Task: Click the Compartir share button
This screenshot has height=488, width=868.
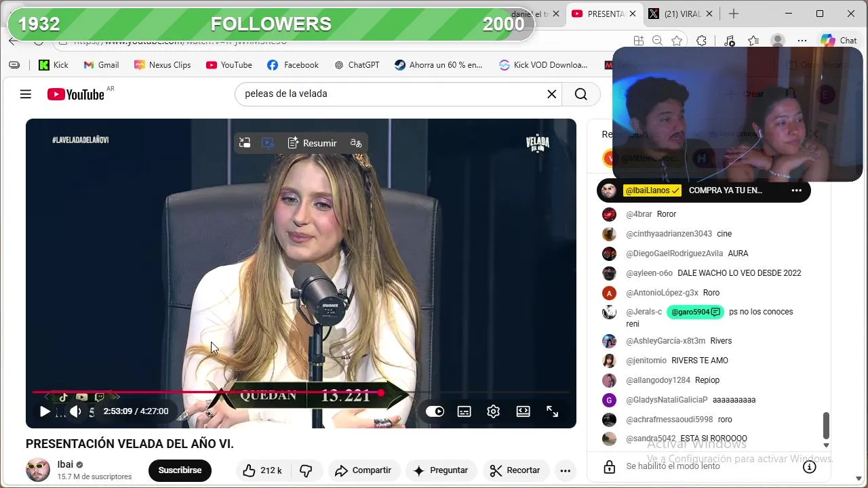Action: click(x=363, y=470)
